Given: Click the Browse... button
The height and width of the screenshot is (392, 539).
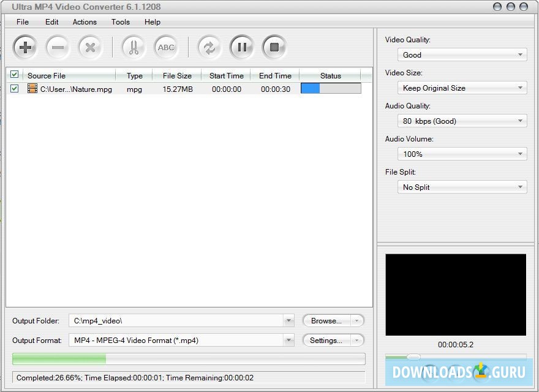Looking at the screenshot, I should tap(326, 320).
